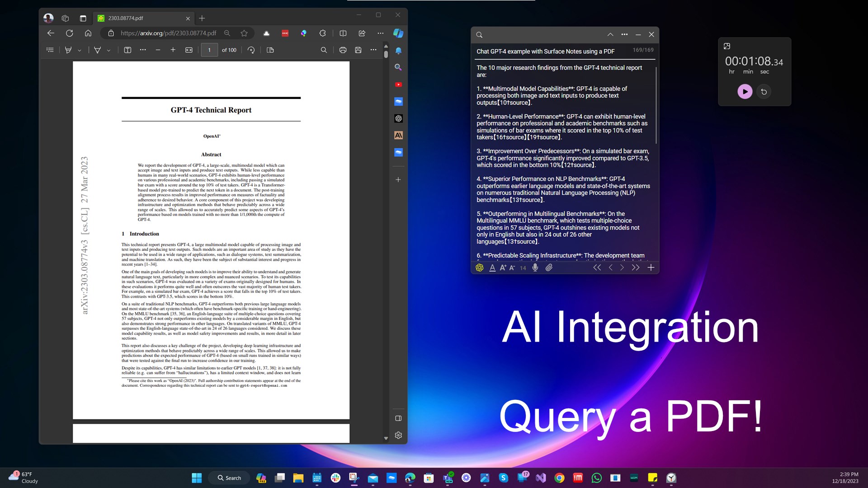
Task: Increase font size with A+ icon
Action: click(503, 267)
